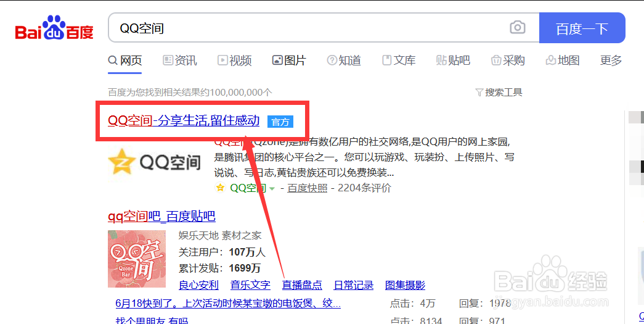
Task: Open the 音乐文字 link
Action: 250,285
